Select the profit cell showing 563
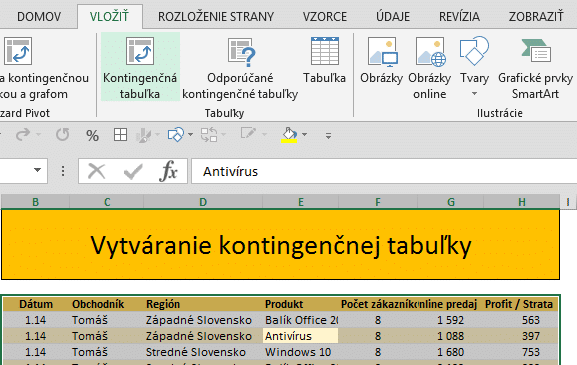The image size is (577, 365). click(x=521, y=320)
